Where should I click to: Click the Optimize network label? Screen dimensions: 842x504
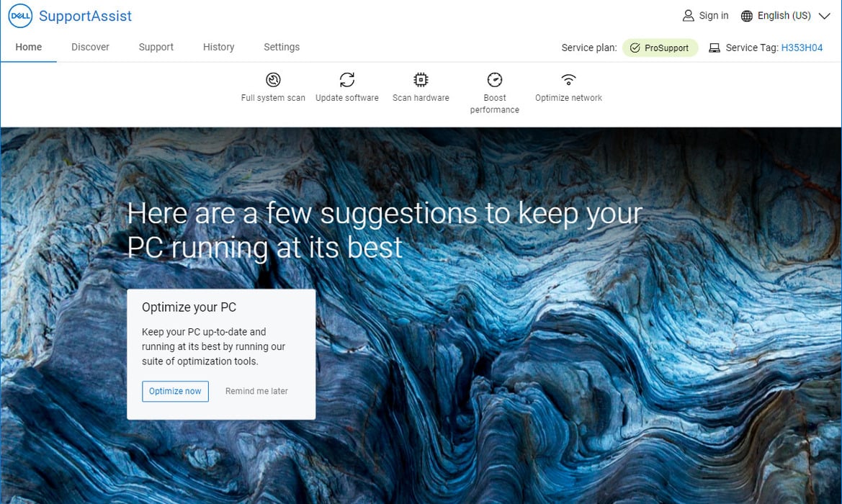click(569, 98)
